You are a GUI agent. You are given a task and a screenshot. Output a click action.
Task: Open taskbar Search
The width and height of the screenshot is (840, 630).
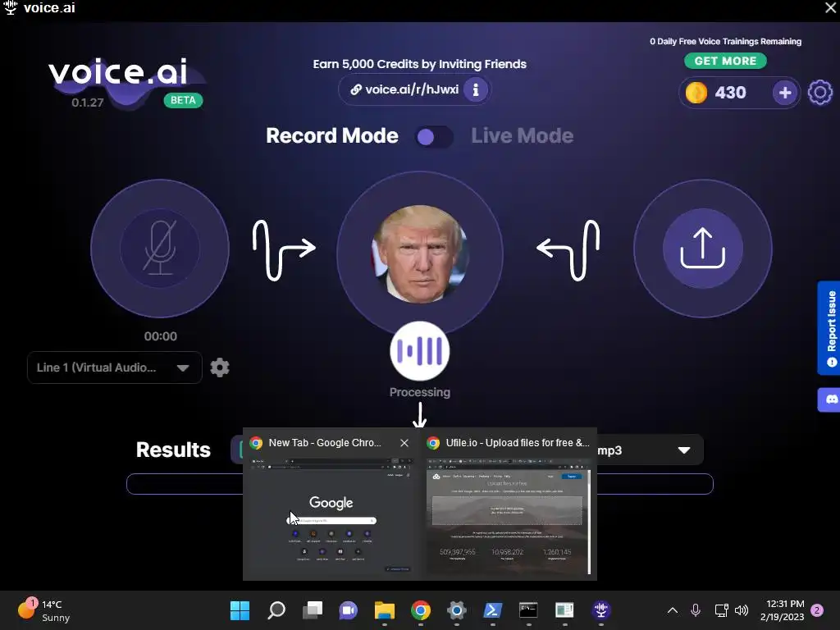pos(276,610)
